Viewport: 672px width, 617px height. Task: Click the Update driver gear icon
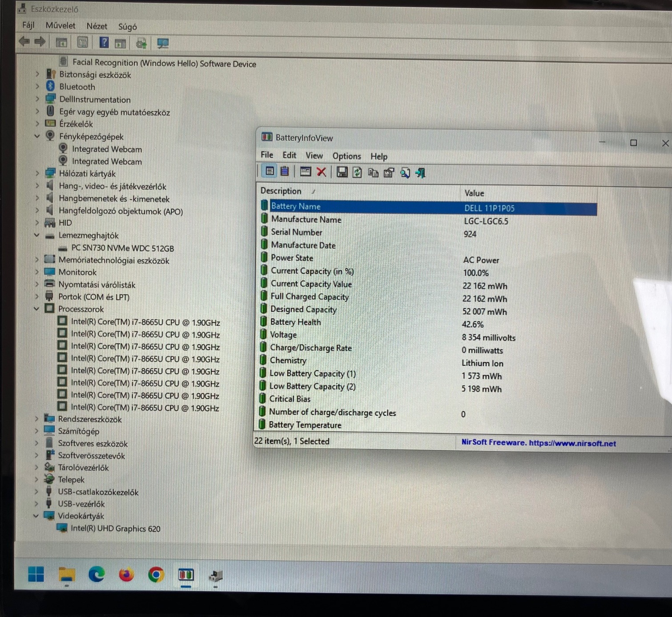[x=141, y=43]
